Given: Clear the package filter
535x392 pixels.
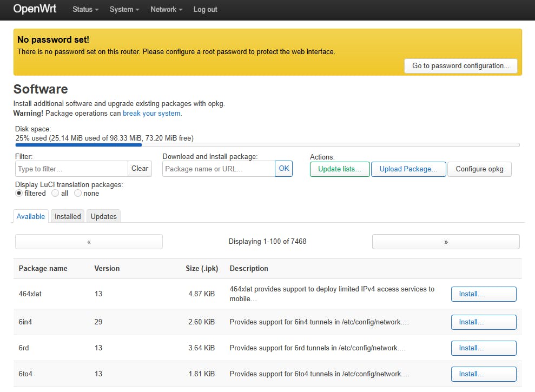Looking at the screenshot, I should (140, 169).
